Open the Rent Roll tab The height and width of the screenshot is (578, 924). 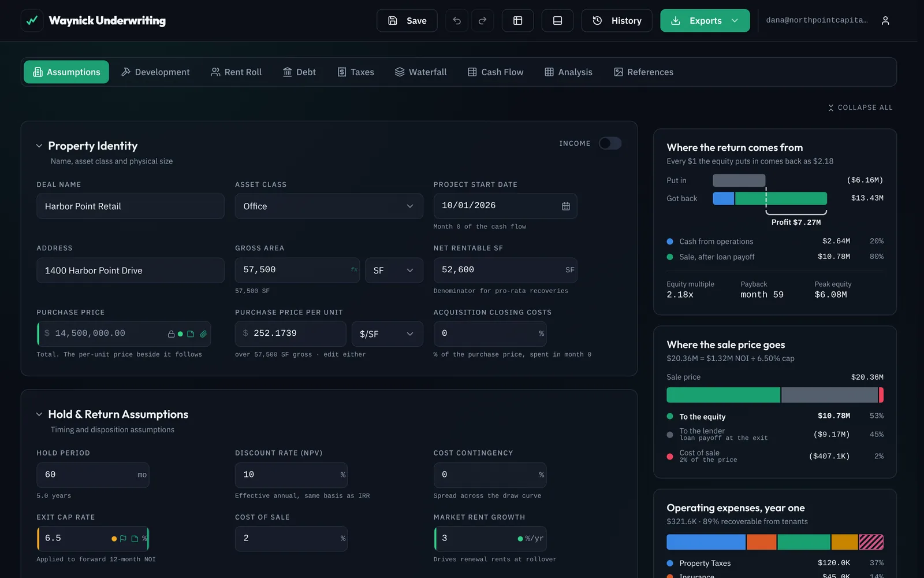(x=236, y=72)
